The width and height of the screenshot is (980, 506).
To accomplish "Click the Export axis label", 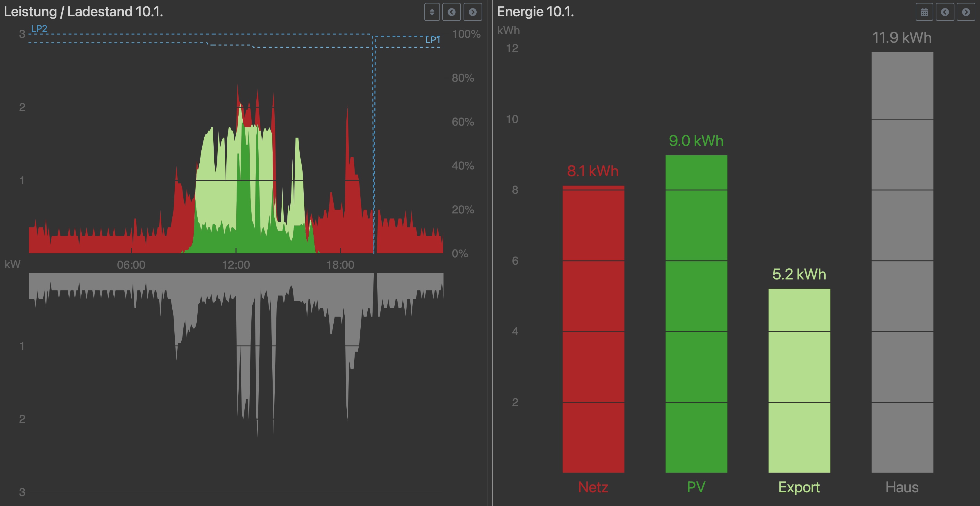I will (x=799, y=487).
